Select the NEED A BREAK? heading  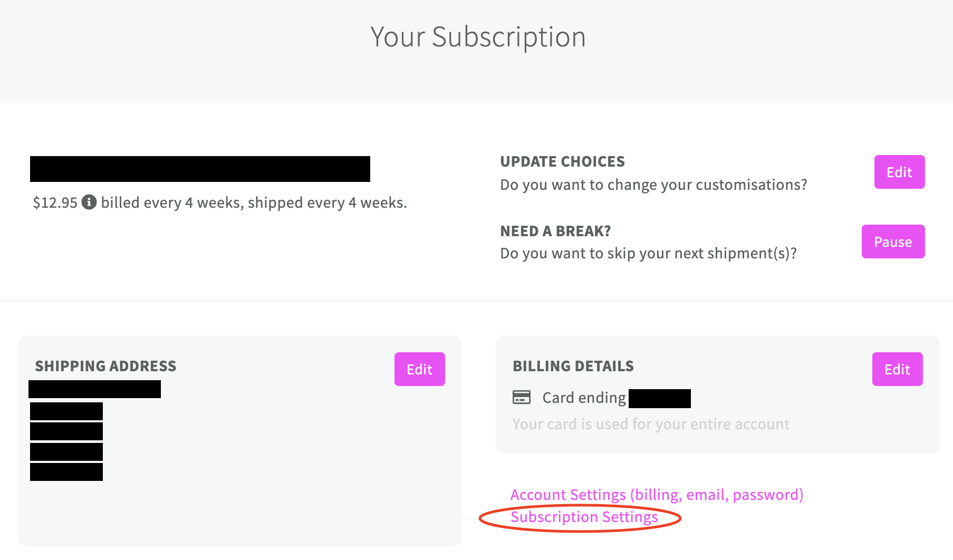(555, 231)
